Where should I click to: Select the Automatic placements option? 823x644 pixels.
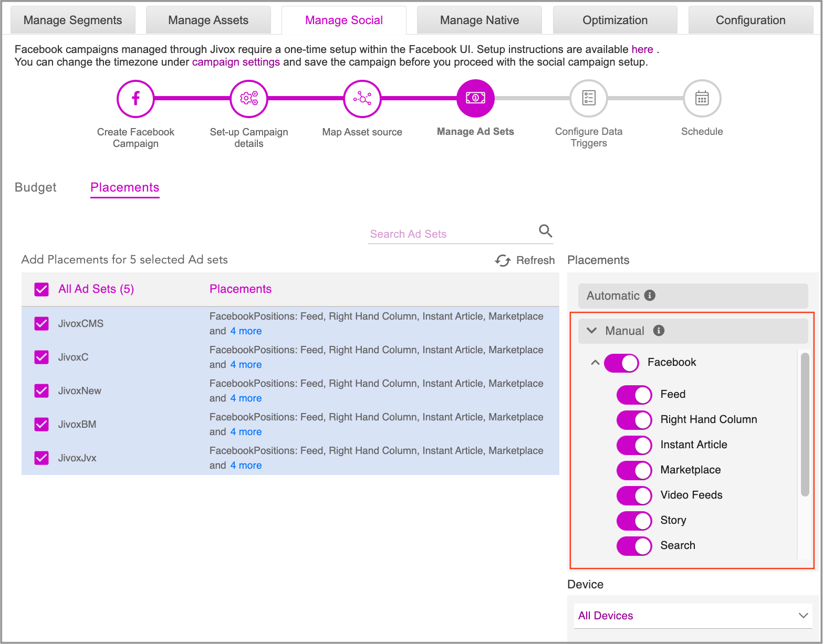point(693,296)
